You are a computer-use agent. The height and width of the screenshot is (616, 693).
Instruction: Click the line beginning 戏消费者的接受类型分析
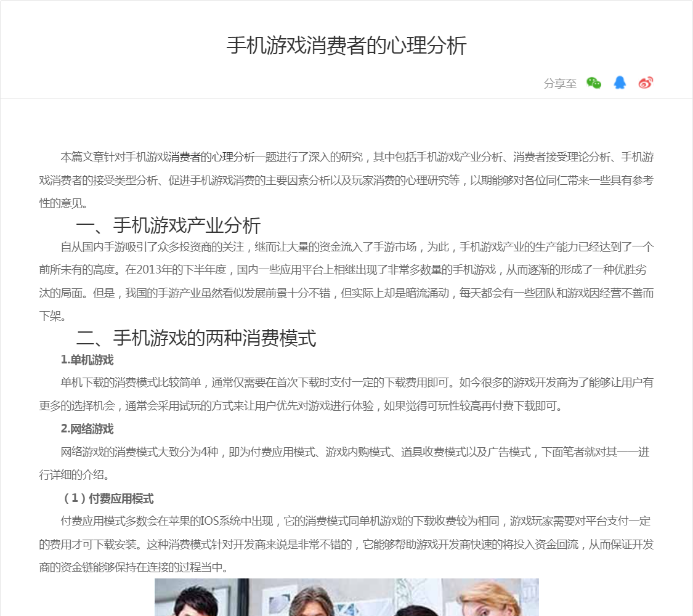[346, 180]
